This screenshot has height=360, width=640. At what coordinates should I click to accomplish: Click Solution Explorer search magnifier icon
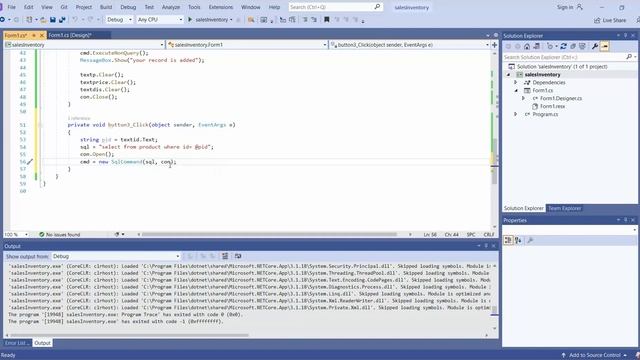tap(629, 57)
